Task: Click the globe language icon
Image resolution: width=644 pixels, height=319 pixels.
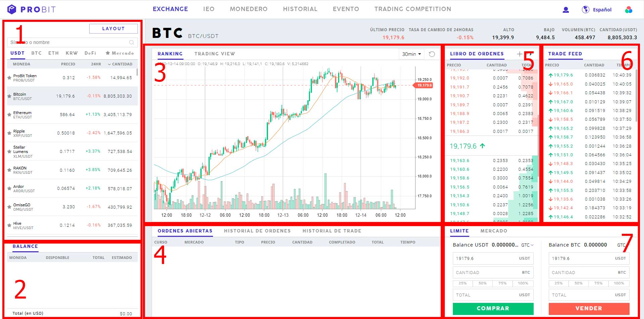Action: (x=585, y=9)
